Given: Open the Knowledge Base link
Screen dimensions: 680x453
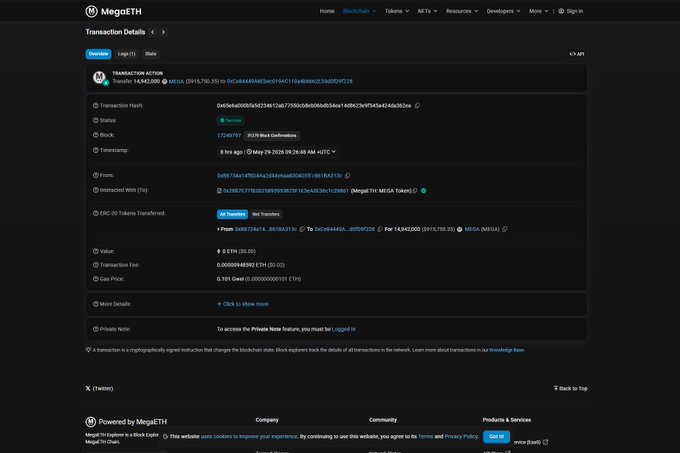Looking at the screenshot, I should tap(507, 350).
